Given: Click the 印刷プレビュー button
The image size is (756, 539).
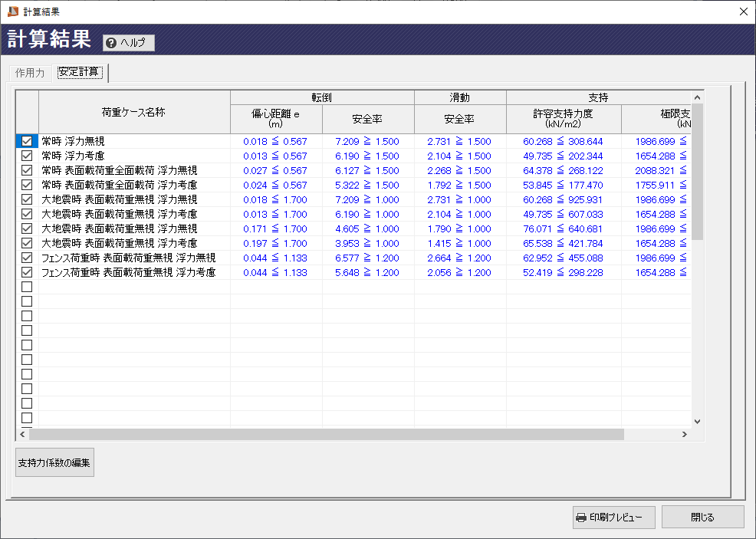Looking at the screenshot, I should (613, 518).
